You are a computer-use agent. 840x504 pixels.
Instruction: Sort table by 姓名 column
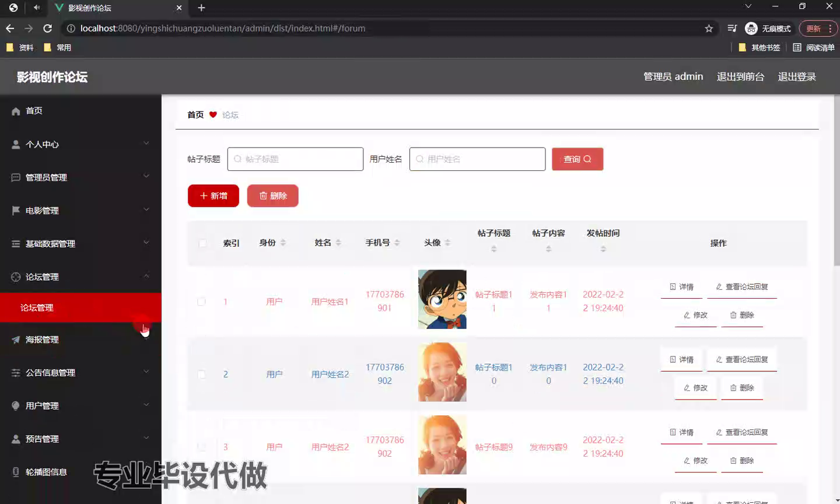pyautogui.click(x=338, y=243)
